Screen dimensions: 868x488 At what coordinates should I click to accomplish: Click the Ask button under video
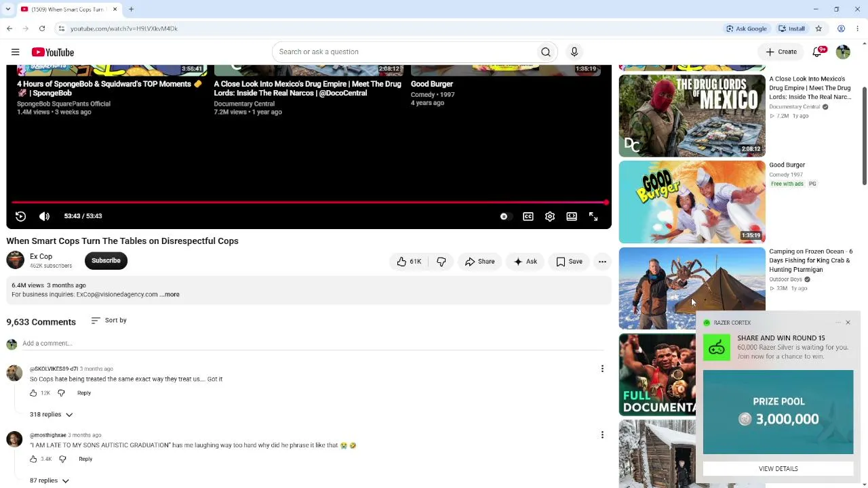pyautogui.click(x=526, y=262)
